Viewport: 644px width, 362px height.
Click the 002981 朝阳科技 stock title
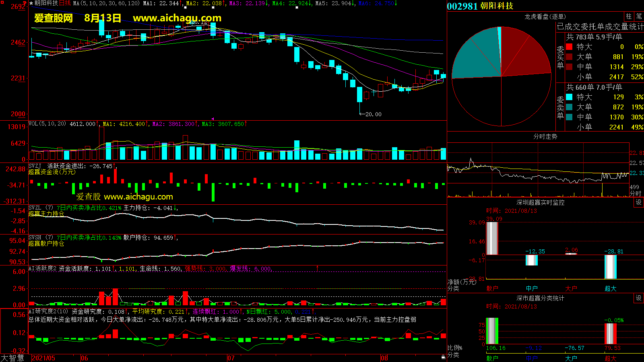click(480, 6)
